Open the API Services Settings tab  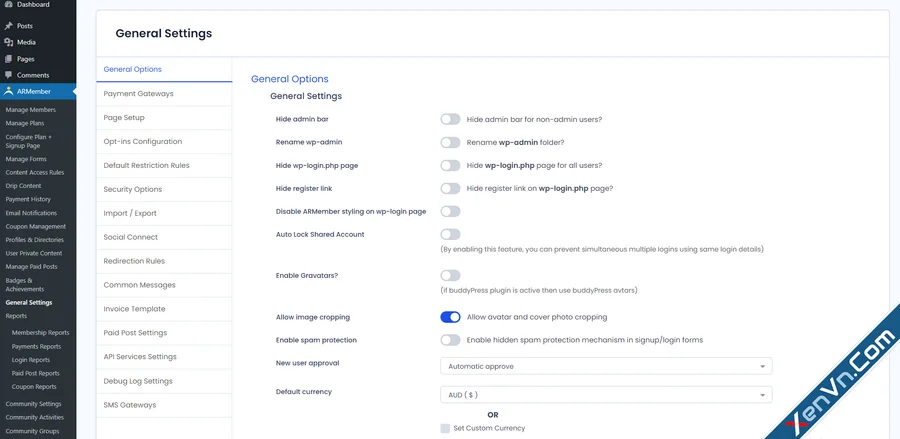[x=164, y=357]
